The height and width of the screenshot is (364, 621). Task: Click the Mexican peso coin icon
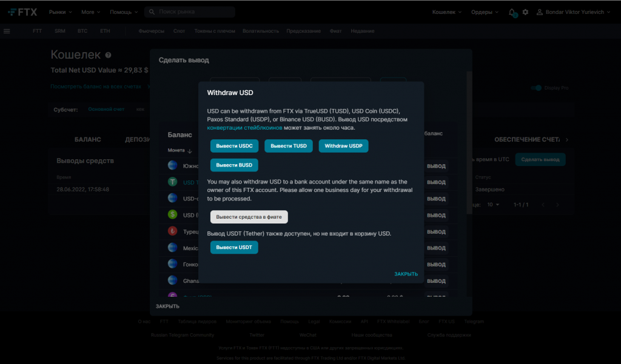172,248
